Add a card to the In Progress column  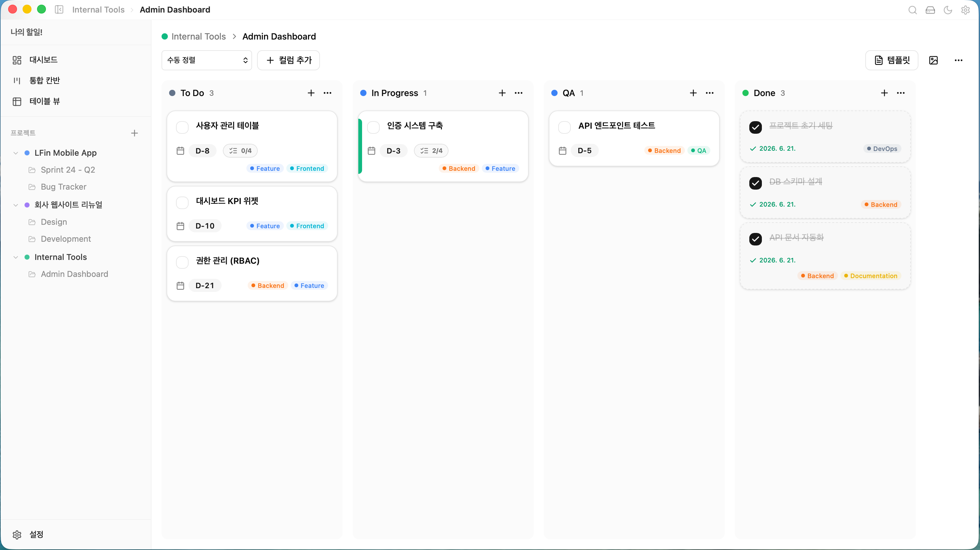[502, 93]
